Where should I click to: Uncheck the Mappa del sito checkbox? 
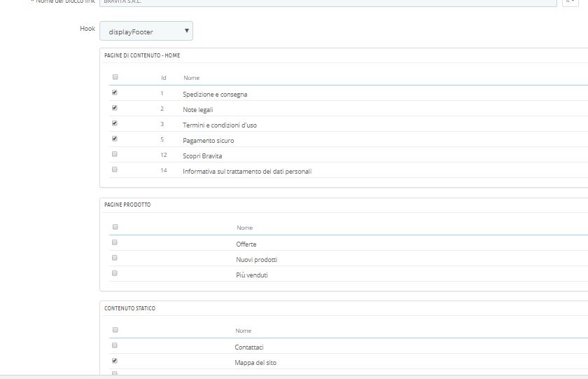[x=115, y=361]
